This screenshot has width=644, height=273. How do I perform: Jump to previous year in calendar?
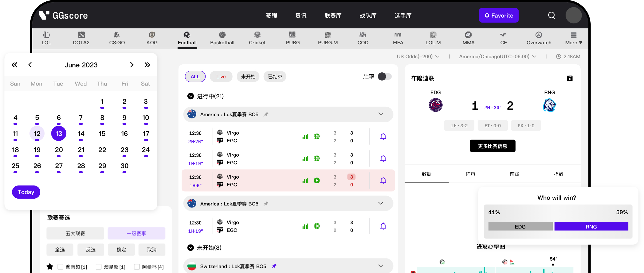[x=14, y=65]
